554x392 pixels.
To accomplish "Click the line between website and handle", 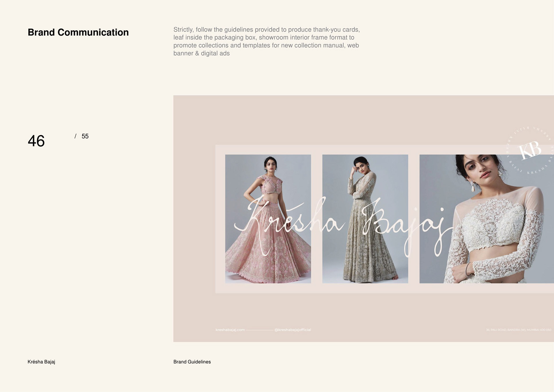I will [x=259, y=330].
